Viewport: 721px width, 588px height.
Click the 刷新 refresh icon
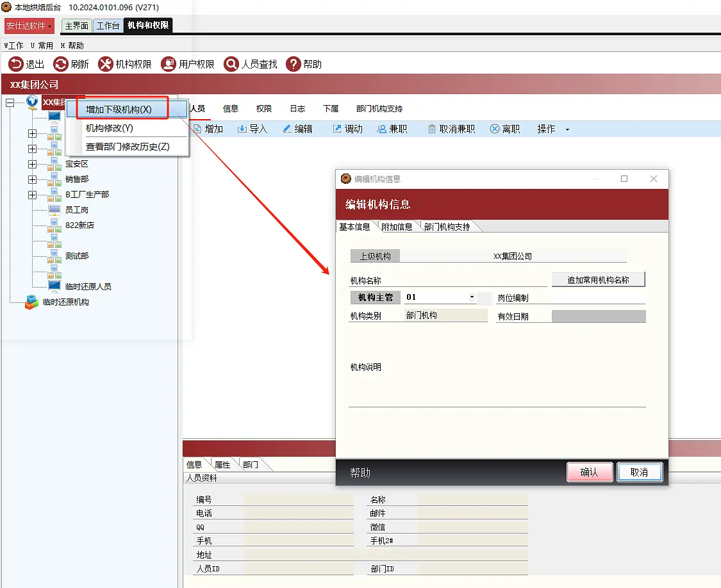(60, 64)
